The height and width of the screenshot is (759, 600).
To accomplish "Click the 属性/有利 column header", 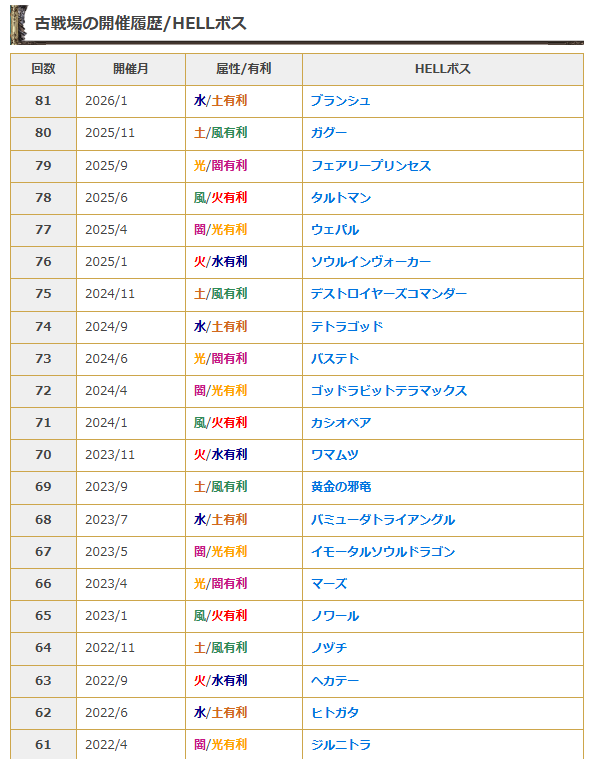I will (x=243, y=69).
